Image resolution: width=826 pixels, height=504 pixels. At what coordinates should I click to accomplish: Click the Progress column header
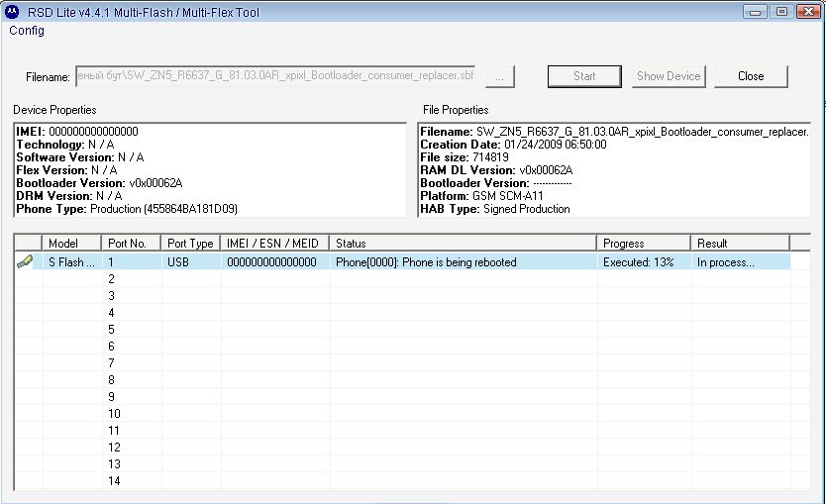[x=643, y=243]
